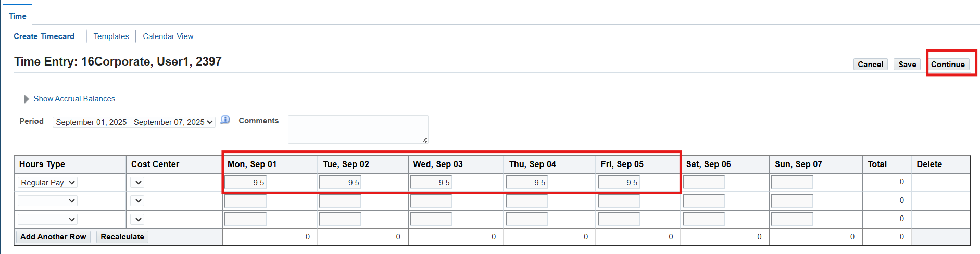The image size is (980, 254).
Task: Click the Save button
Action: coord(907,65)
